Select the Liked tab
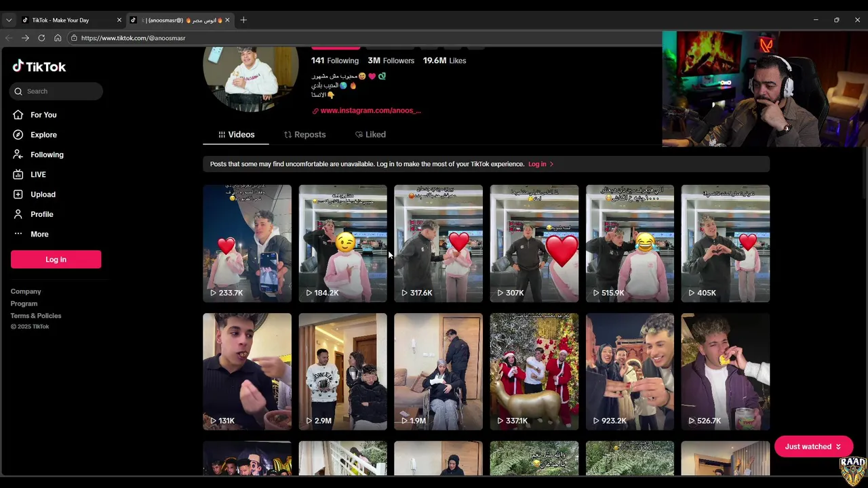Screen dimensions: 868x488 point(370,134)
